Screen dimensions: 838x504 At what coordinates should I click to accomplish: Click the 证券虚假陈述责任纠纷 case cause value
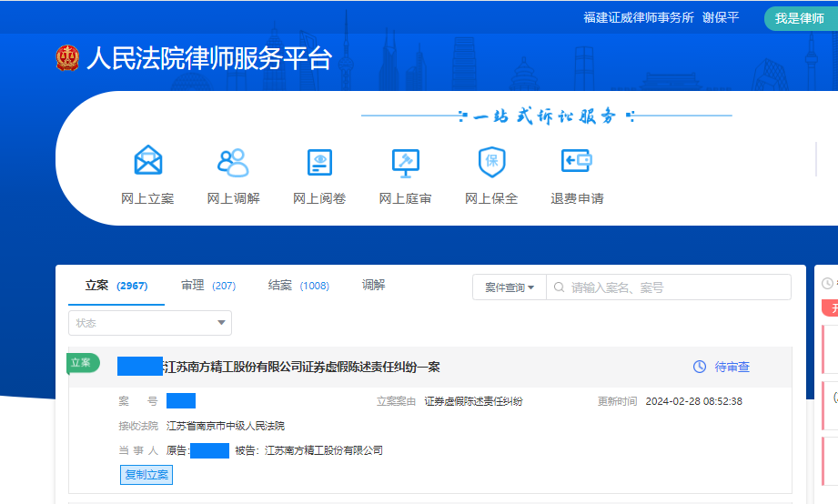[x=473, y=401]
